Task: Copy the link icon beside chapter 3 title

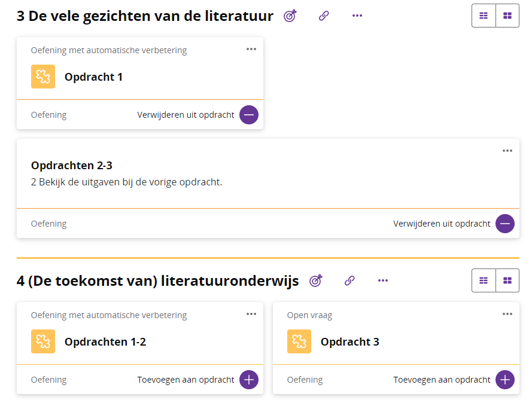Action: point(324,16)
